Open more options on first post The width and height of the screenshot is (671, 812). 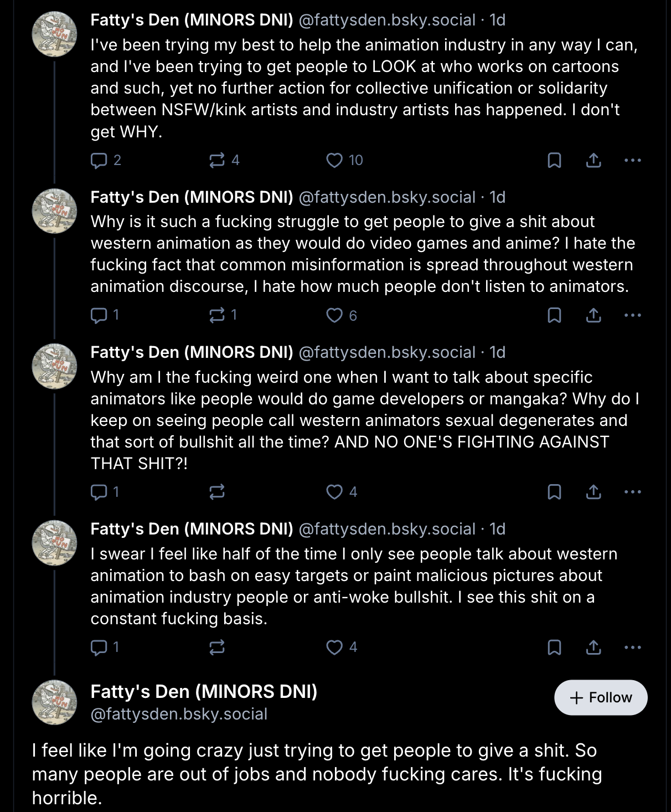point(632,161)
